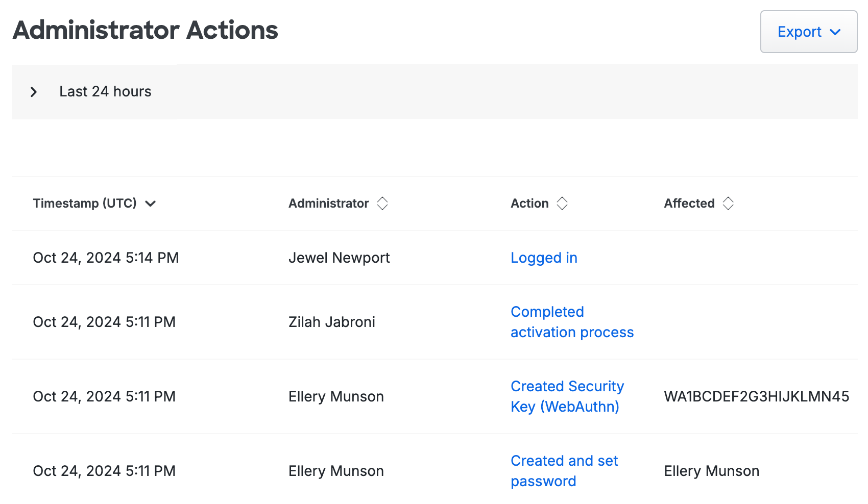Open the Logged in action link

[543, 258]
